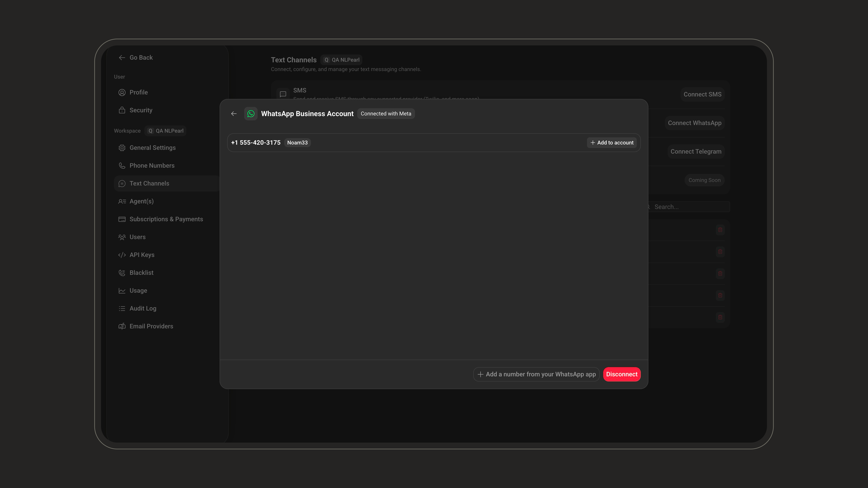Click the Connected with Meta badge

(x=386, y=114)
